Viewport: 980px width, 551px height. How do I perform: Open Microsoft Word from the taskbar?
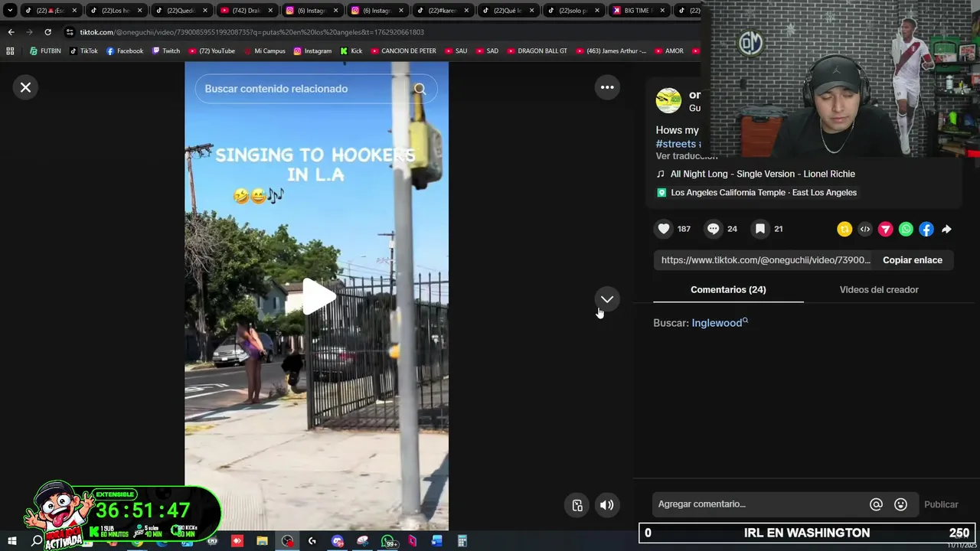(437, 541)
